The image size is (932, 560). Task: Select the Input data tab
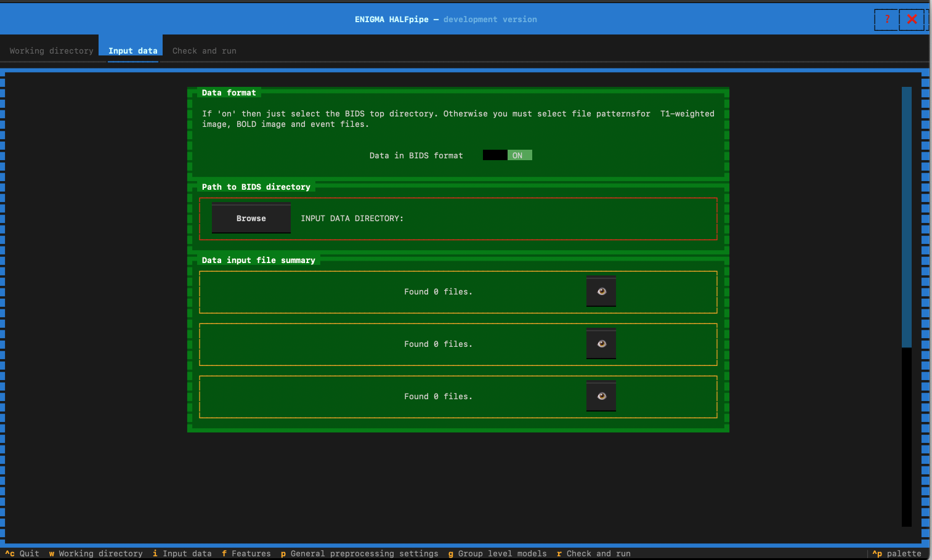[x=133, y=51]
